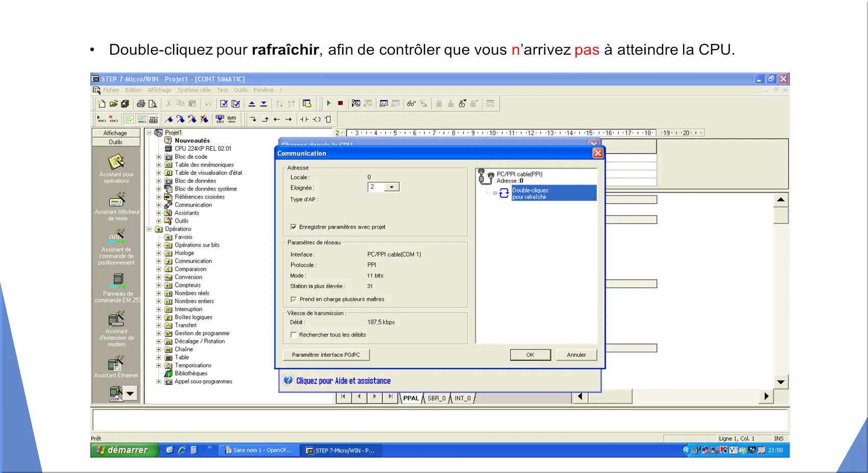Open Assistant pour opérations icon
The height and width of the screenshot is (473, 868).
coord(116,161)
